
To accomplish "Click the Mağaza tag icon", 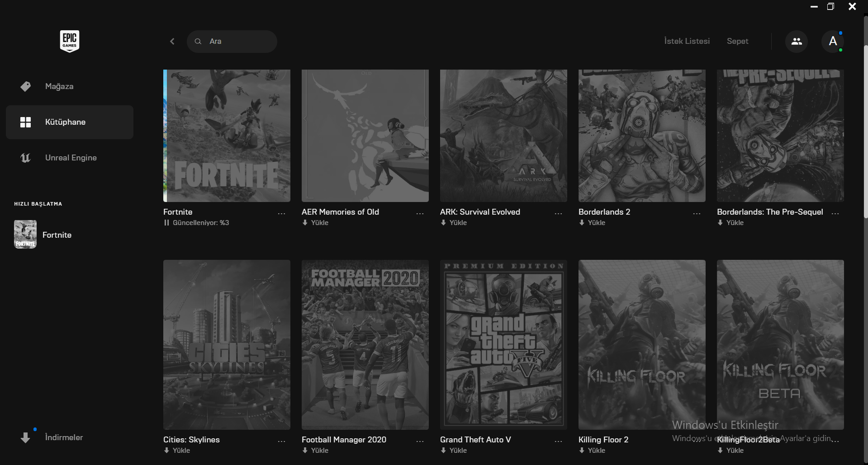I will [x=26, y=86].
